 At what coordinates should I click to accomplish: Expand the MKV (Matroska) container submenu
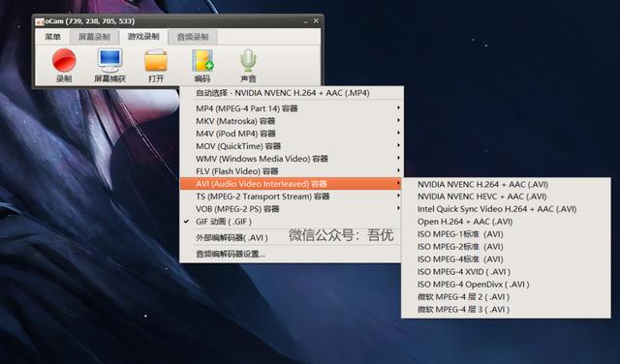292,121
